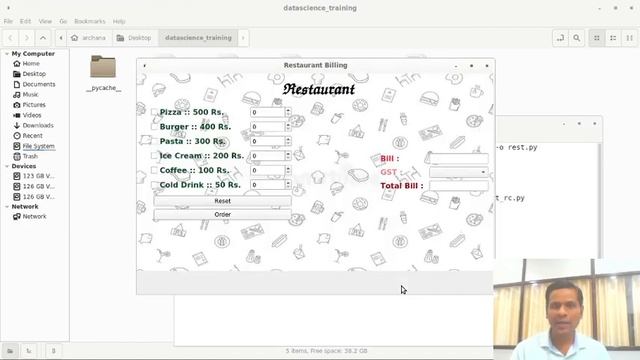Open the Go menu
This screenshot has height=360, width=640.
[63, 21]
